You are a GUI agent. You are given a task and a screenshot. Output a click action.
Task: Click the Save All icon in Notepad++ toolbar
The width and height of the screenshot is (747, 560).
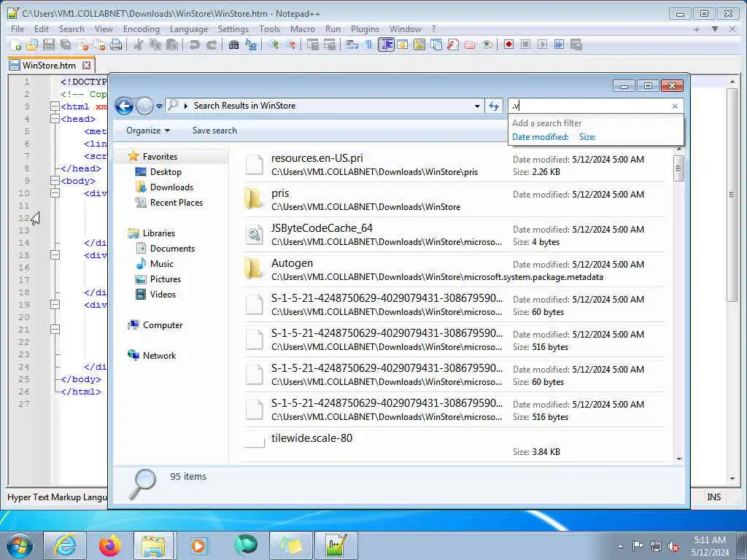click(65, 44)
